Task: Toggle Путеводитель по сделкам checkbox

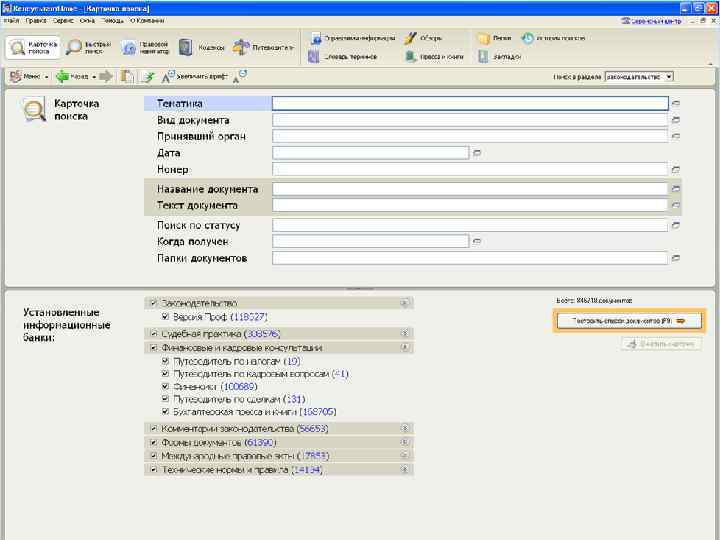Action: pyautogui.click(x=165, y=399)
